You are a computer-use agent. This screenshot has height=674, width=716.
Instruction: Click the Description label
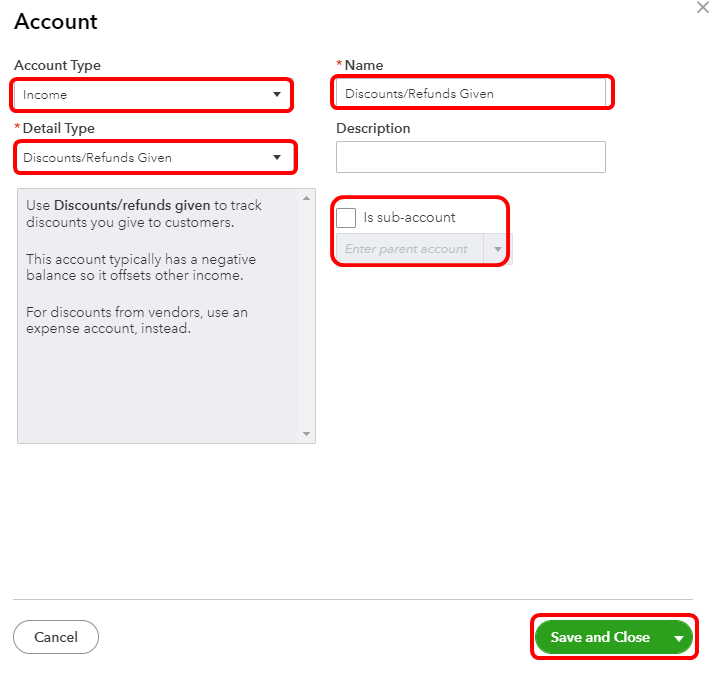pyautogui.click(x=373, y=128)
